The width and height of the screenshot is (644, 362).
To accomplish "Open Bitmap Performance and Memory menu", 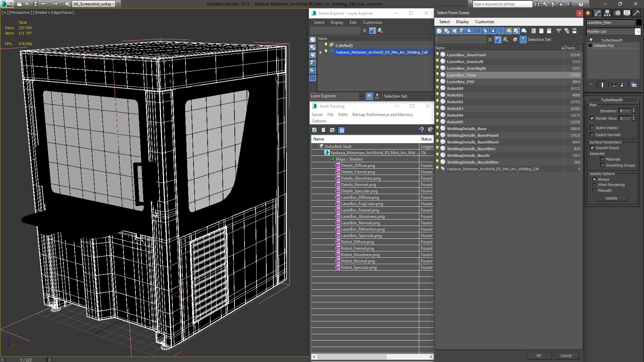I will pos(382,115).
